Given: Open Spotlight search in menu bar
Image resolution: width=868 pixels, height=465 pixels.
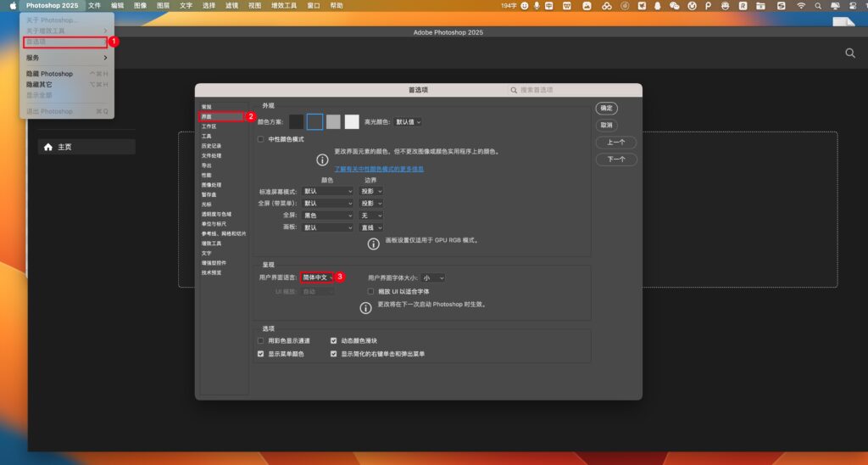Looking at the screenshot, I should (818, 6).
